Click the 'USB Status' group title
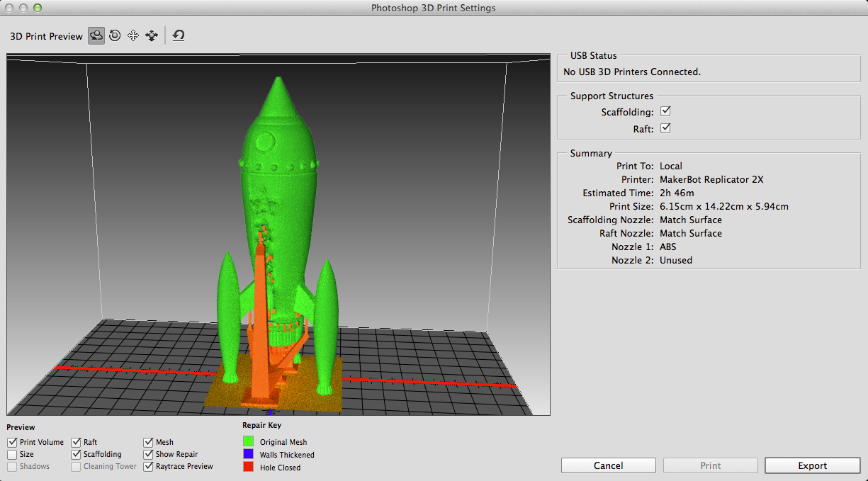 (594, 55)
